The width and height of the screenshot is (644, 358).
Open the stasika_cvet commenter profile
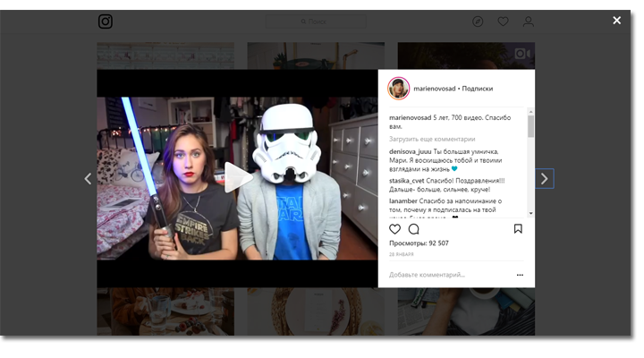[x=407, y=181]
